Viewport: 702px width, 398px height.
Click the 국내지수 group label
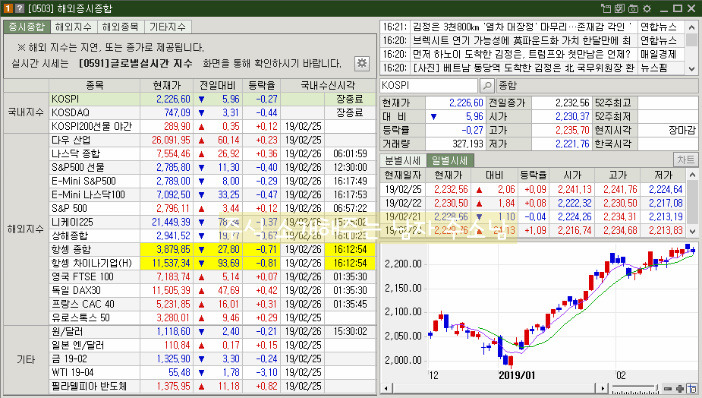pyautogui.click(x=26, y=112)
